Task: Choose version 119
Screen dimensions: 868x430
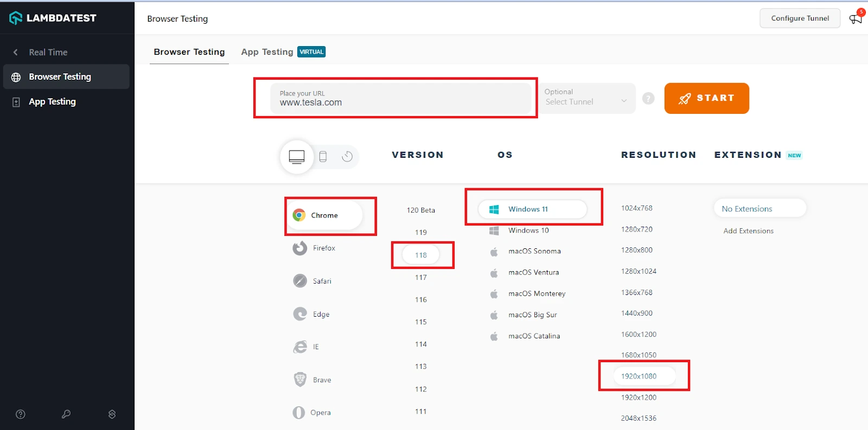Action: [x=421, y=232]
